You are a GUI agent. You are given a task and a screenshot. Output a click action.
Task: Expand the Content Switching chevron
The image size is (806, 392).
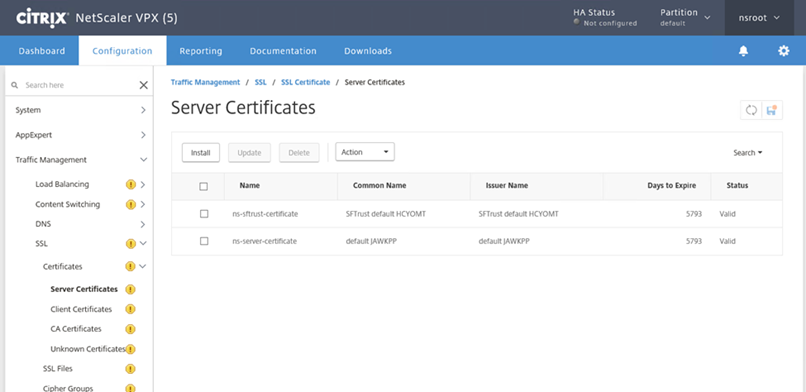pos(143,204)
